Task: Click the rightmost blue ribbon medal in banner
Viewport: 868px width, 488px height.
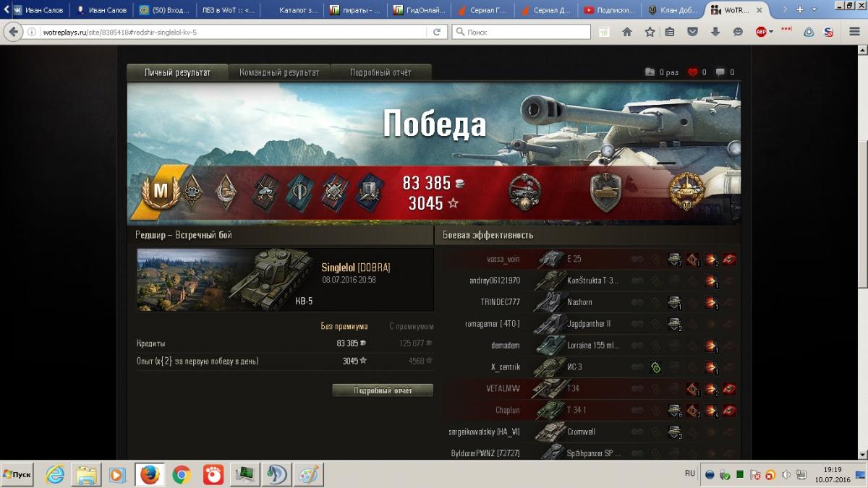Action: [x=369, y=191]
